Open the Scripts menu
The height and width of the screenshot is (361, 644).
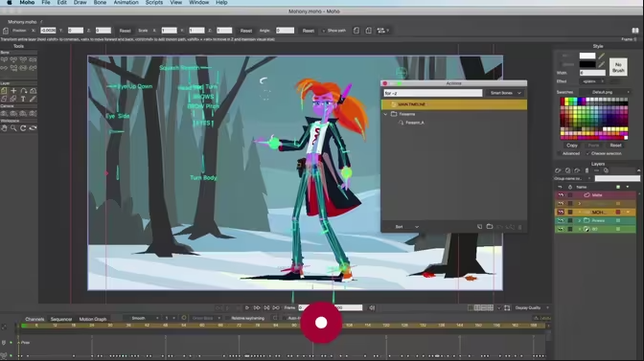(x=154, y=3)
